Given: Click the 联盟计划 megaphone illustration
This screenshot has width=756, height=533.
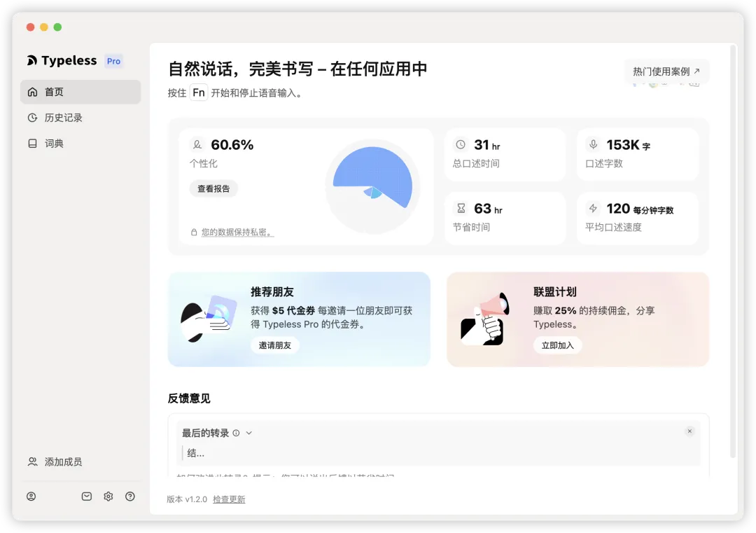Looking at the screenshot, I should pos(484,319).
